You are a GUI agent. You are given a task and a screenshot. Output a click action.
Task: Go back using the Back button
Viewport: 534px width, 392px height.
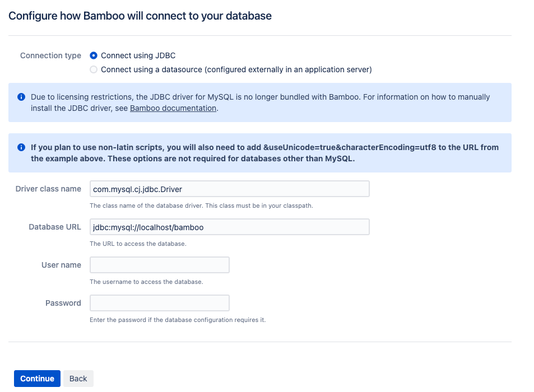[78, 379]
